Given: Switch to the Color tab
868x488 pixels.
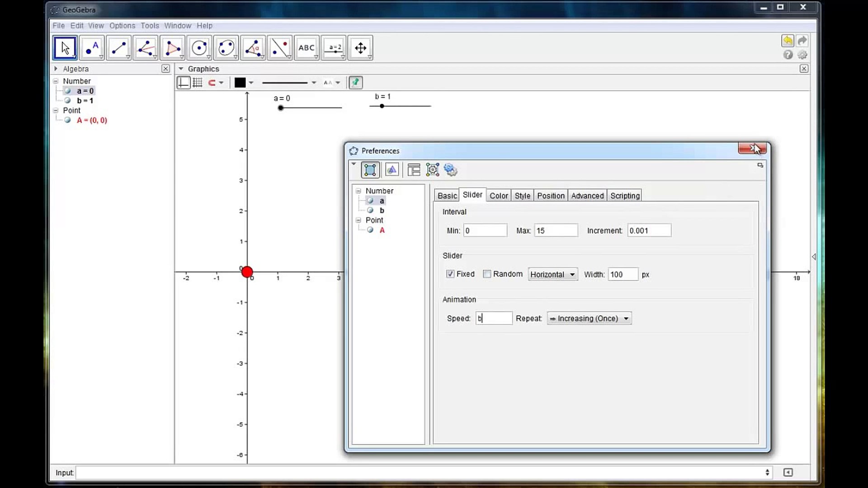Looking at the screenshot, I should coord(499,196).
